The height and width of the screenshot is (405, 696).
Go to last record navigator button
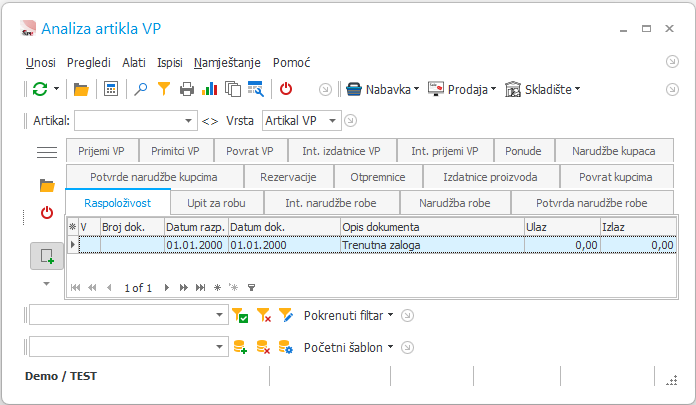point(201,288)
